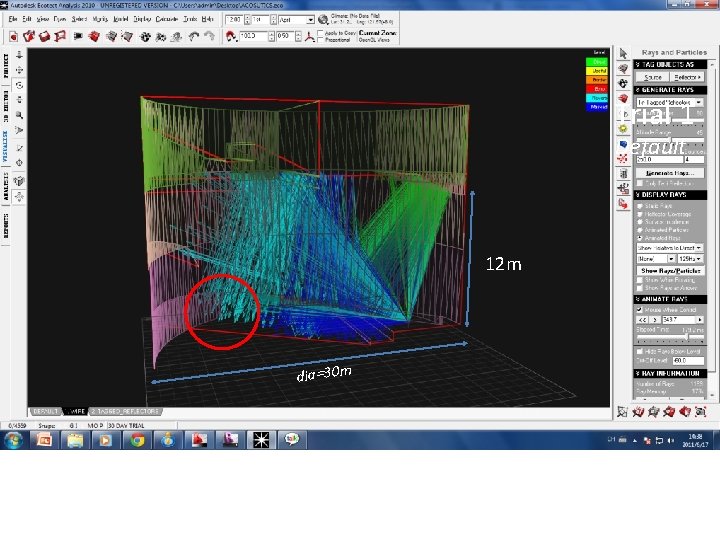Click the yellow sun icon in right panel strip
This screenshot has width=720, height=540.
pos(623,129)
